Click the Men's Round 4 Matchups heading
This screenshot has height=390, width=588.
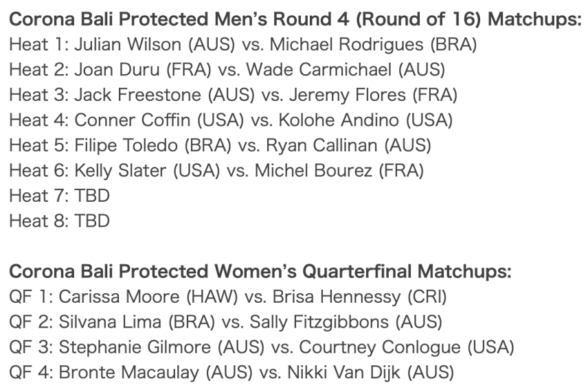pos(295,19)
